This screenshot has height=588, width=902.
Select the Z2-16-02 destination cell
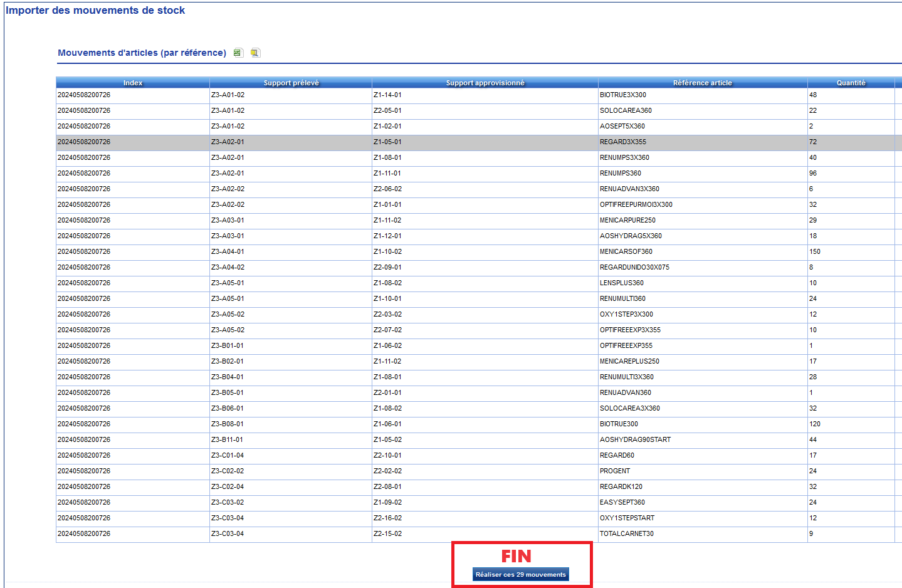point(387,518)
